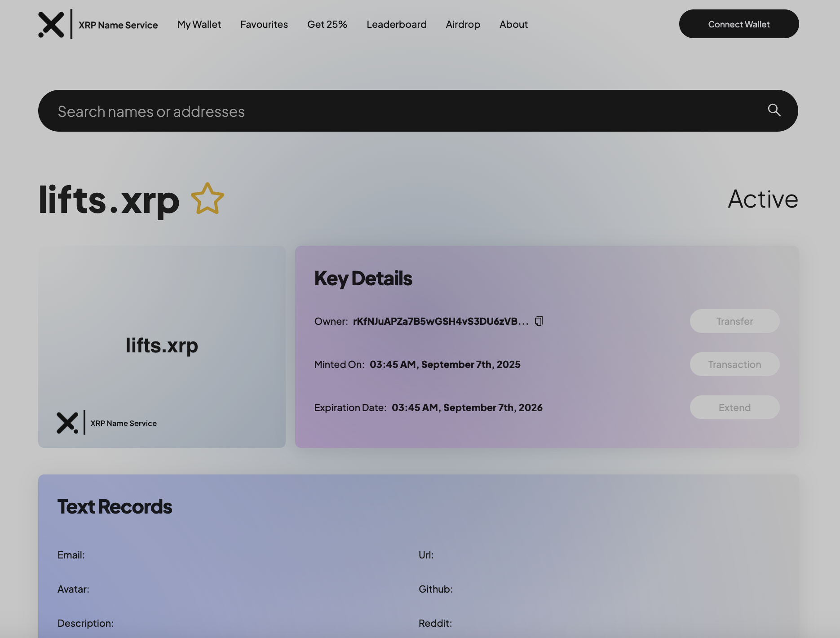This screenshot has width=840, height=638.
Task: Open the My Wallet page
Action: [x=199, y=24]
